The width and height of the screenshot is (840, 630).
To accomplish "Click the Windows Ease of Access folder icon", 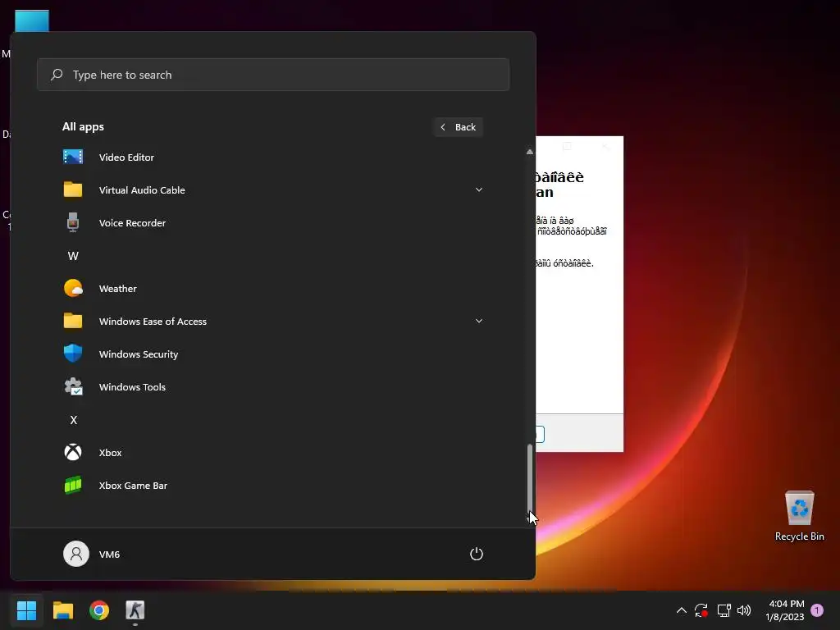I will pyautogui.click(x=73, y=321).
